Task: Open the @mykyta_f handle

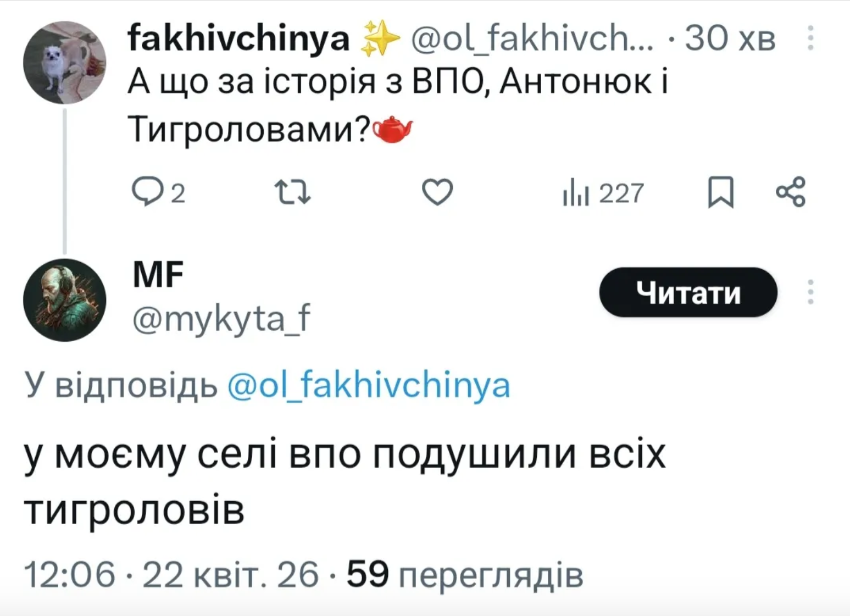Action: pos(221,318)
